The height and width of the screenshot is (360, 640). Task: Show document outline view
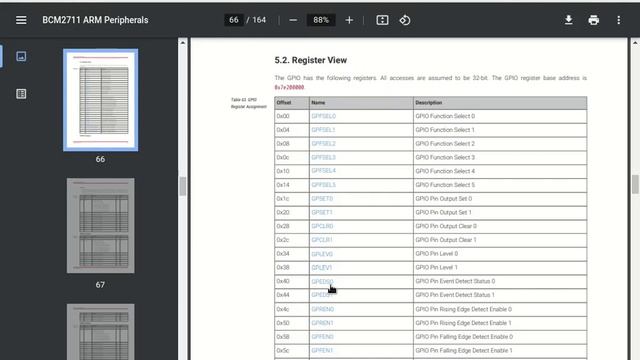[21, 94]
